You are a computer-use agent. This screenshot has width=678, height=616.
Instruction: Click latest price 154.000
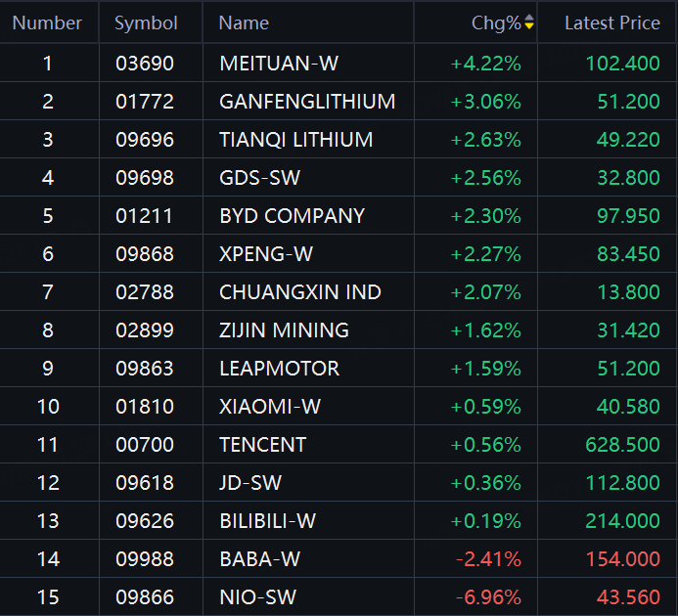point(622,559)
